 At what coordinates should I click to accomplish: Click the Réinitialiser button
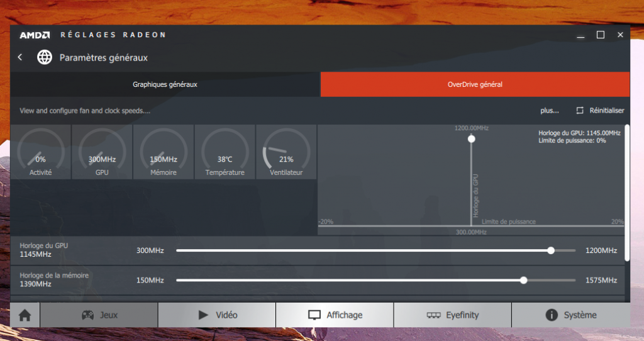coord(600,111)
